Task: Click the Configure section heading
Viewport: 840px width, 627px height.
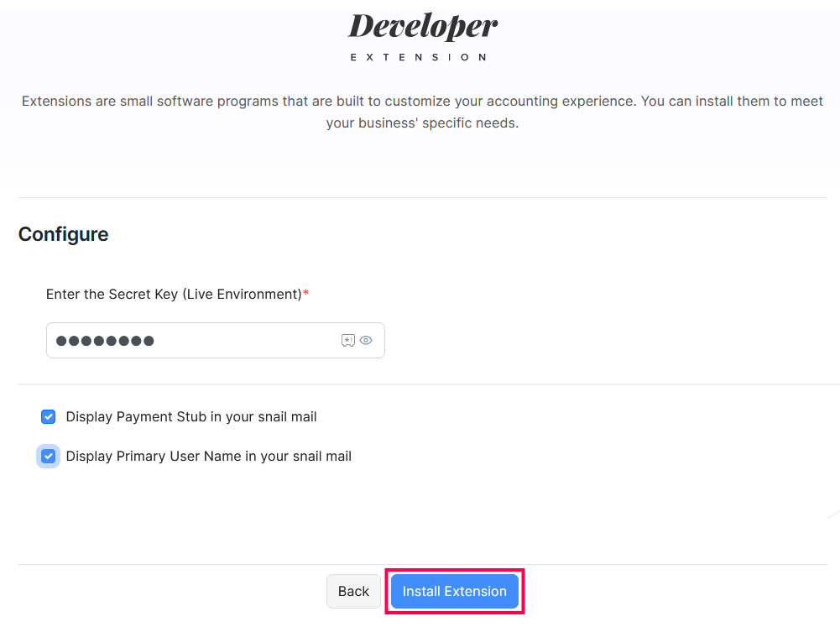Action: point(63,234)
